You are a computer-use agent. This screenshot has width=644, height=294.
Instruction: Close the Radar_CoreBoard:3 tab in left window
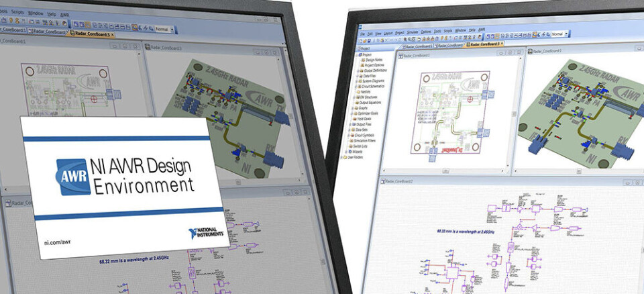113,35
